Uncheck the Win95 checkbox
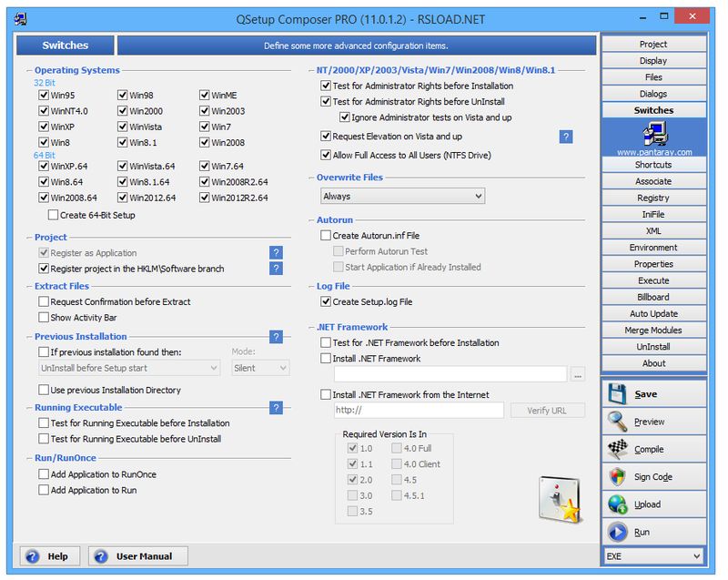 tap(44, 96)
